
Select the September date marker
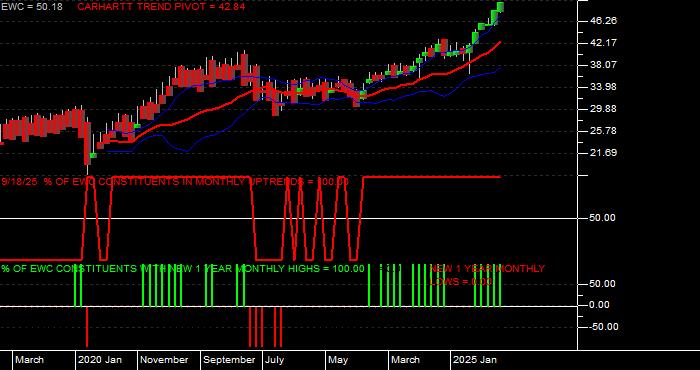[x=229, y=360]
